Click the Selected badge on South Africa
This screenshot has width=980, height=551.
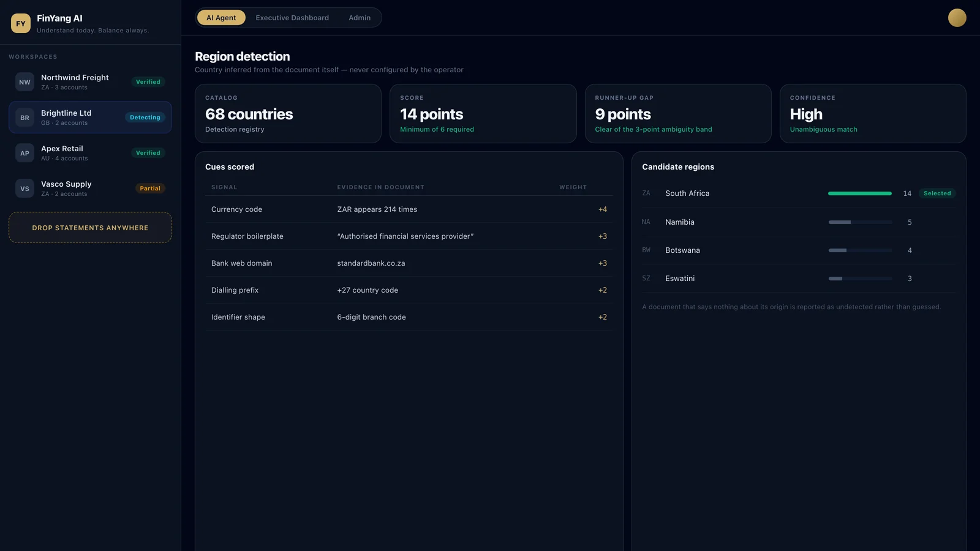click(x=937, y=193)
